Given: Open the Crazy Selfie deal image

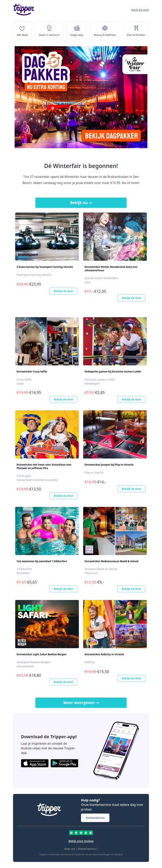Looking at the screenshot, I should (x=47, y=341).
